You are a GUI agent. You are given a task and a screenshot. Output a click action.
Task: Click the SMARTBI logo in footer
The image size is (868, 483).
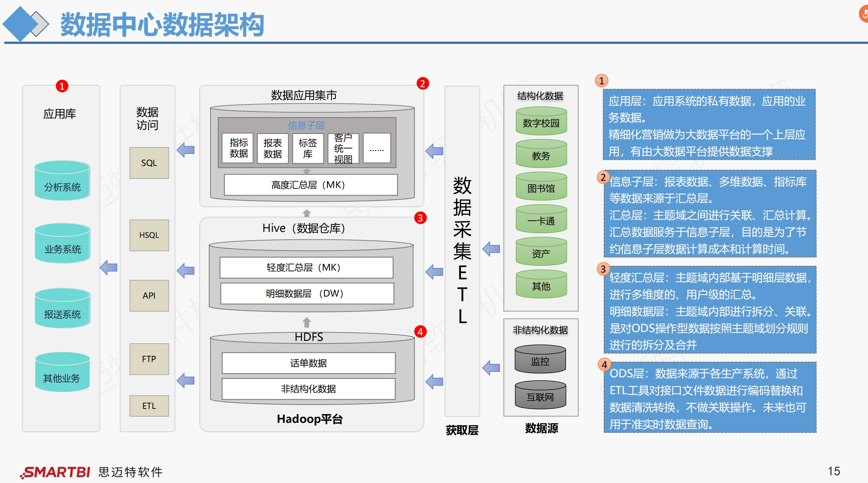55,472
